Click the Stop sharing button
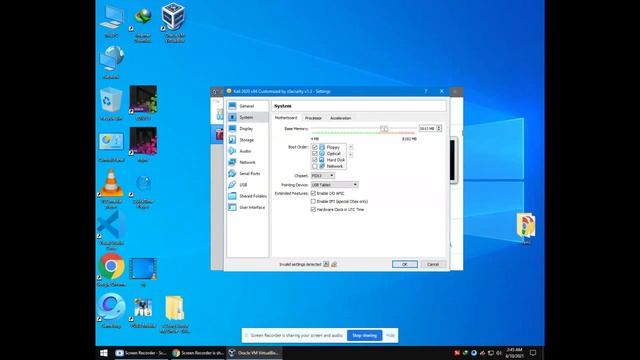Image resolution: width=640 pixels, height=360 pixels. click(x=364, y=336)
